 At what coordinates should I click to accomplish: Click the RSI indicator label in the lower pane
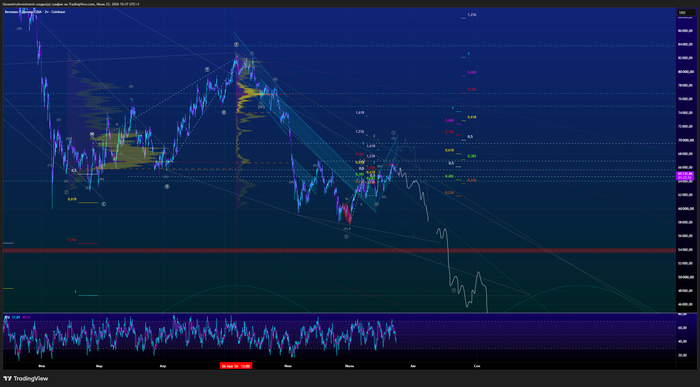tap(7, 317)
